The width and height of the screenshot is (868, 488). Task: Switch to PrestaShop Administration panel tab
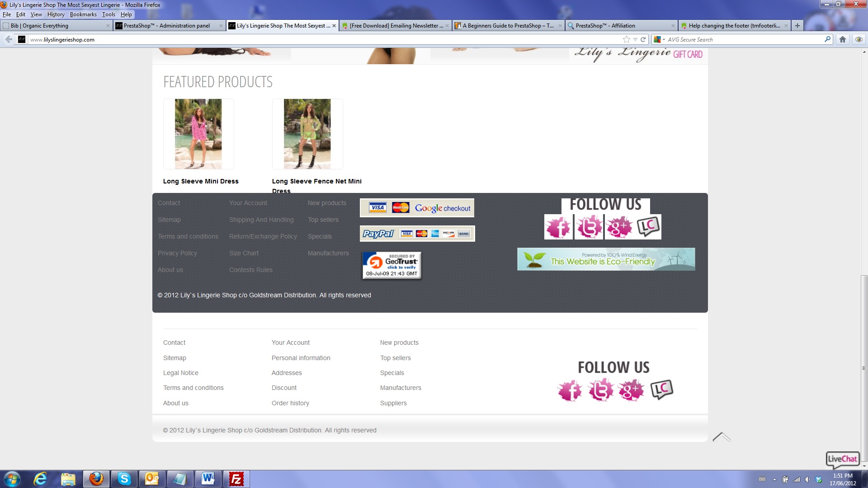pyautogui.click(x=166, y=26)
